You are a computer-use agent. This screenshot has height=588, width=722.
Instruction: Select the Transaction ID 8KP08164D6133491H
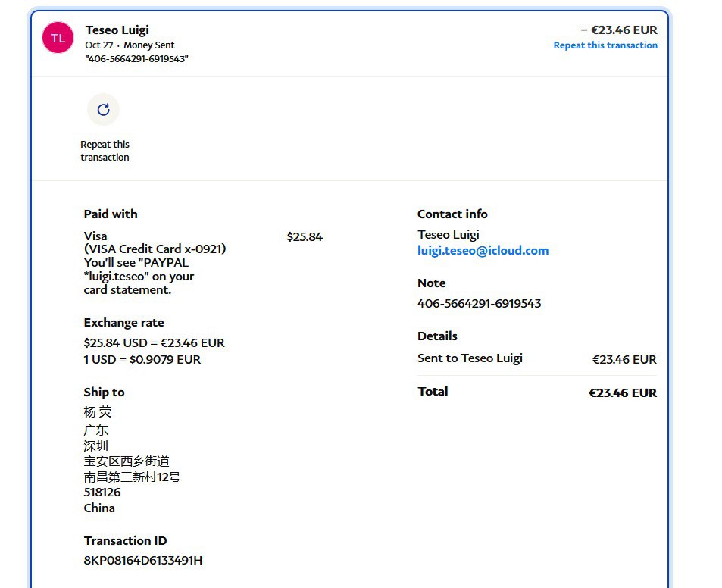point(142,561)
